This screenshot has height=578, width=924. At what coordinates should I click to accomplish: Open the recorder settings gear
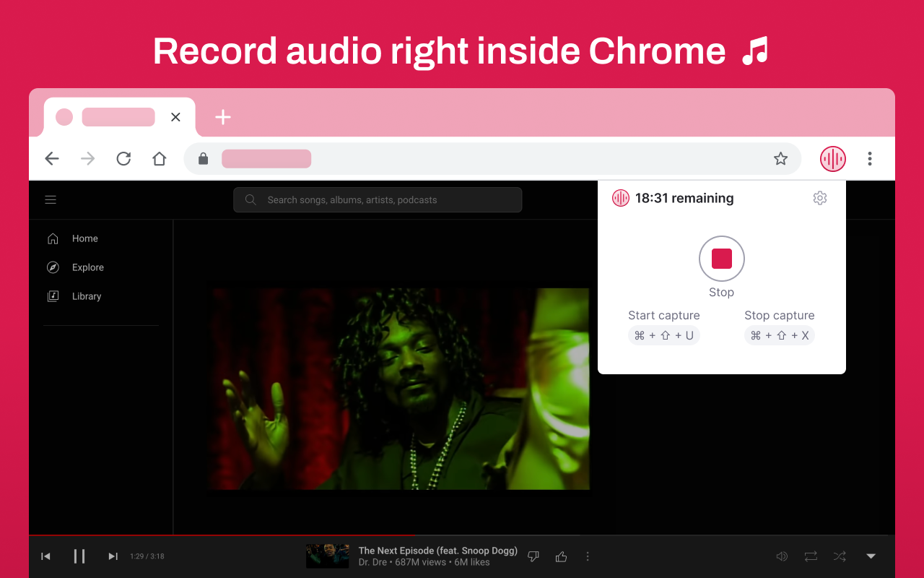(x=819, y=197)
